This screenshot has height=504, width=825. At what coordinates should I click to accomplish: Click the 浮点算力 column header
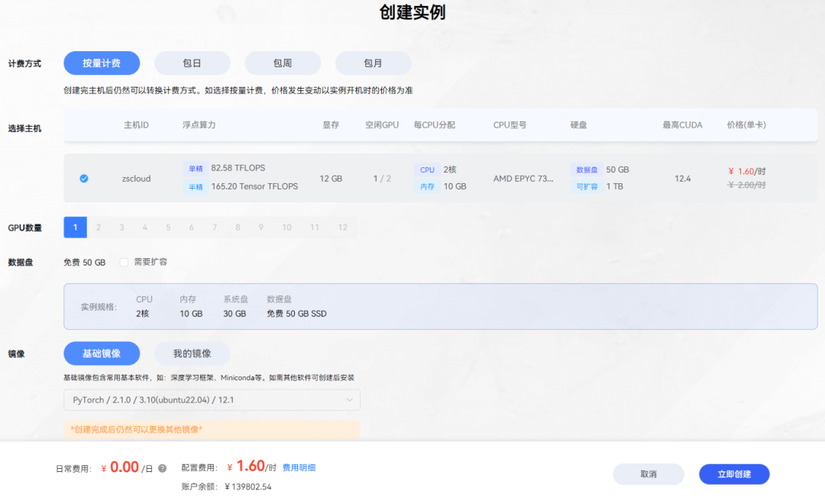point(199,125)
